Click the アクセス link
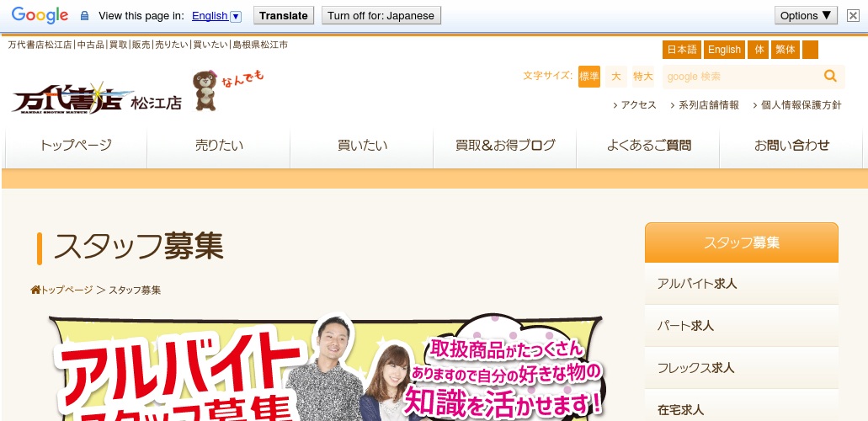Screen dimensions: 868x421 [x=637, y=105]
